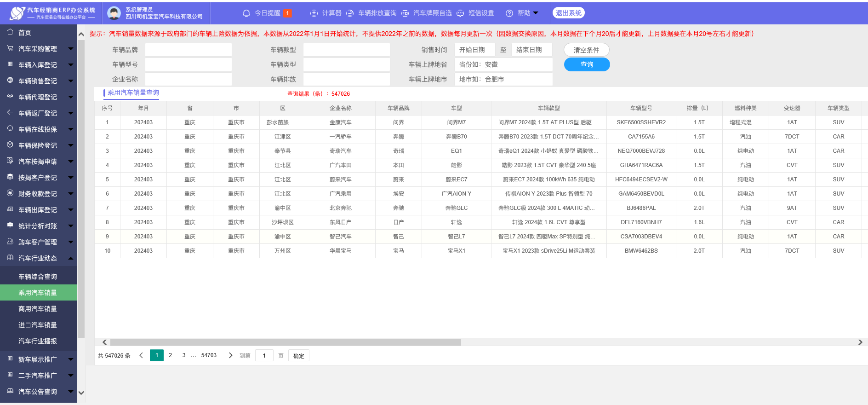This screenshot has height=405, width=868.
Task: Open 汽车行业播报 submenu item
Action: (39, 341)
